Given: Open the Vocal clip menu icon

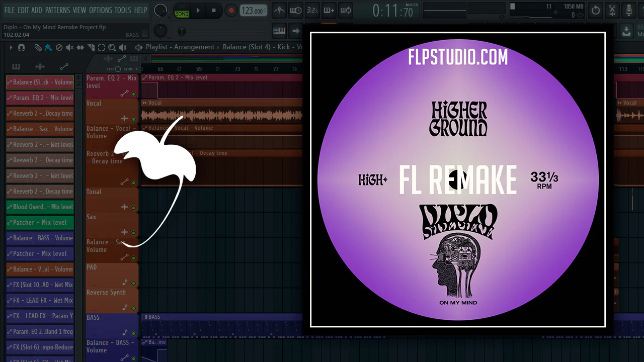Looking at the screenshot, I should click(x=144, y=103).
